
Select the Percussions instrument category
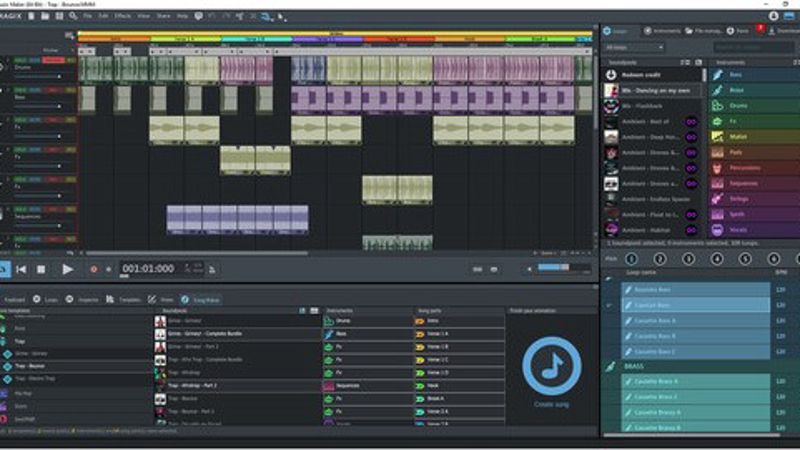coord(756,167)
